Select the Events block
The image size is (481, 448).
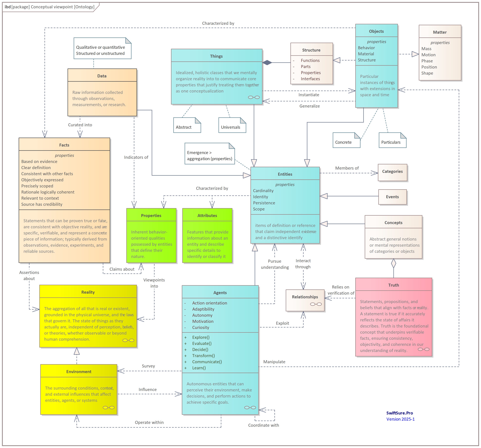tap(392, 197)
